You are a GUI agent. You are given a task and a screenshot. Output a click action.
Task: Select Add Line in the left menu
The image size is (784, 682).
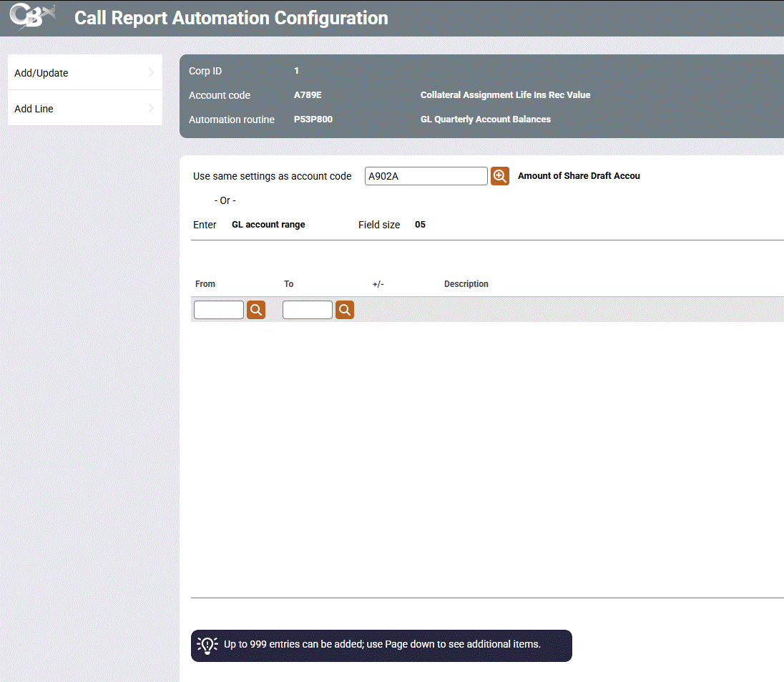tap(34, 109)
